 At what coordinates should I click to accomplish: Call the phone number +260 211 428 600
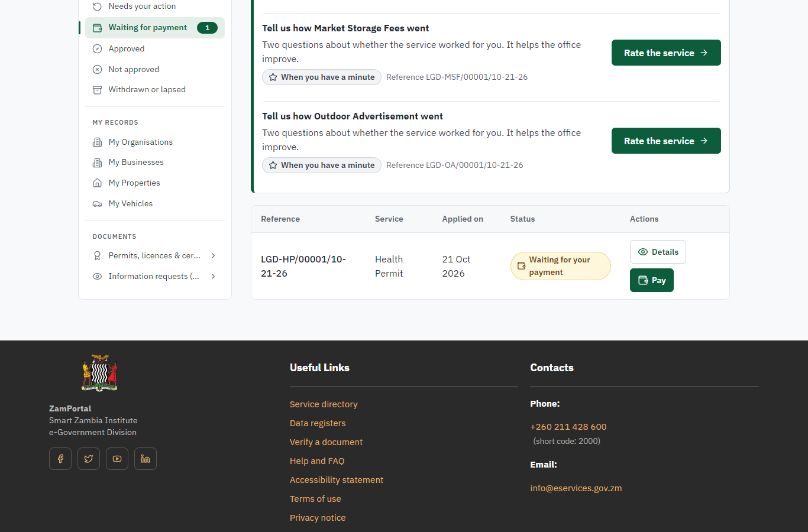568,427
